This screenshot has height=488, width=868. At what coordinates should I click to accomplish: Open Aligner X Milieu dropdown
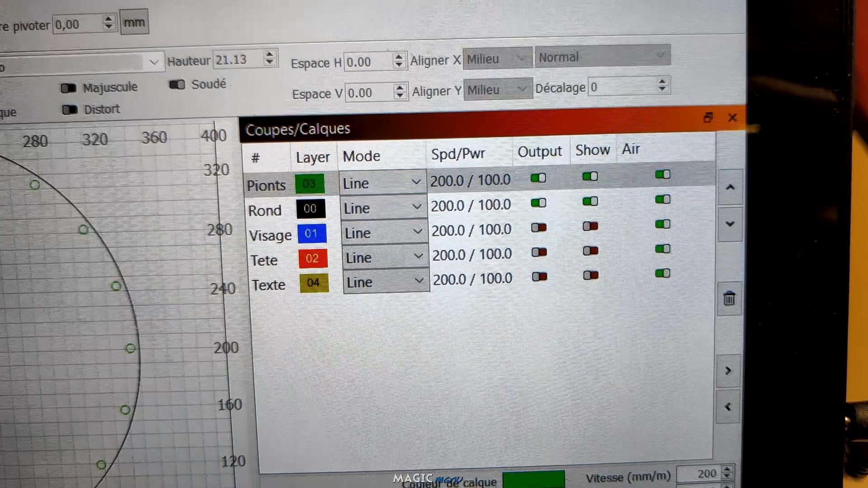pos(497,59)
